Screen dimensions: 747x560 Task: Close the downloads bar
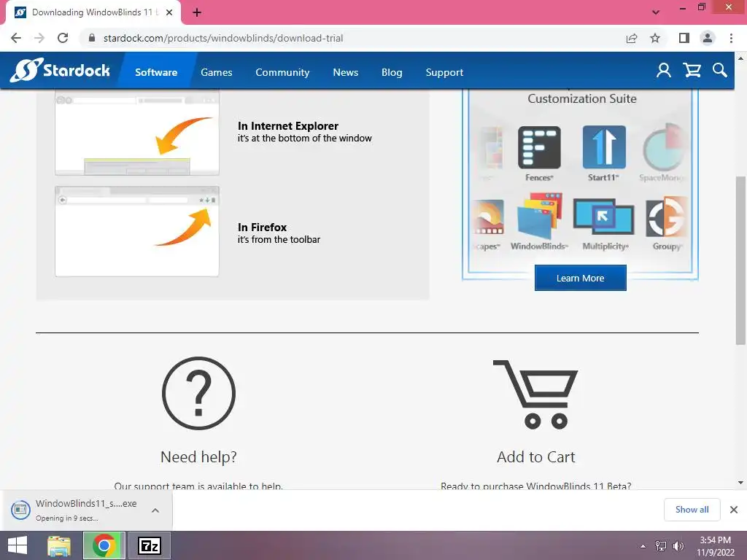point(734,510)
